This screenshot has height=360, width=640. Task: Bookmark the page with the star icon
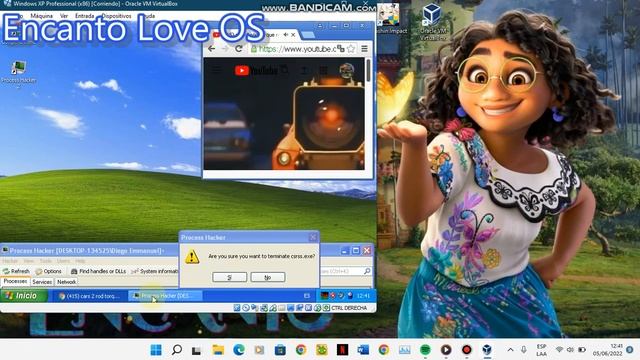(351, 49)
